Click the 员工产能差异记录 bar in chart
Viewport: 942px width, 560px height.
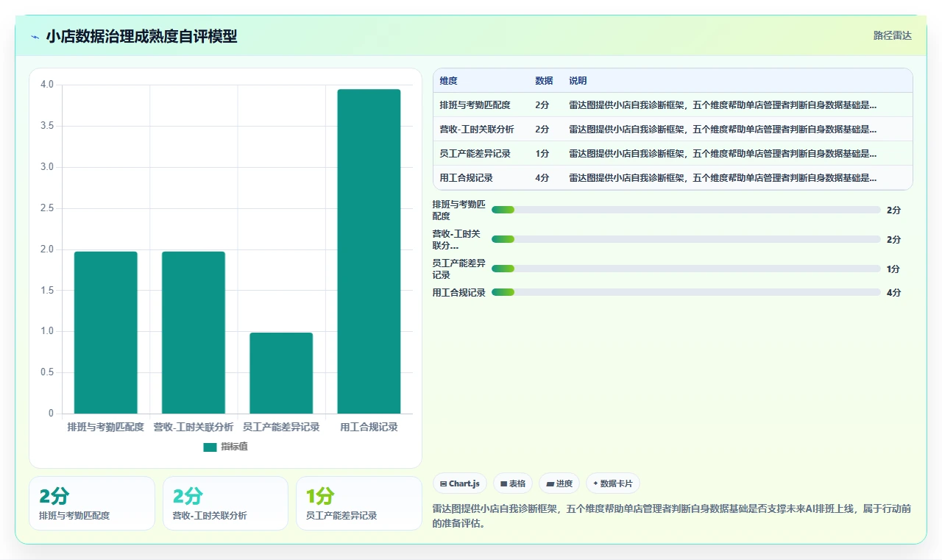click(x=281, y=373)
